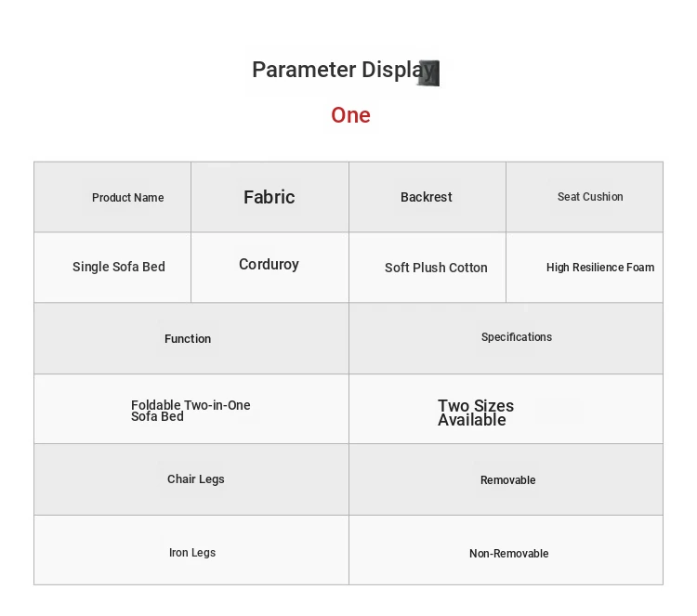Select the Removable header cell
Screen dimensions: 697x616
[508, 480]
